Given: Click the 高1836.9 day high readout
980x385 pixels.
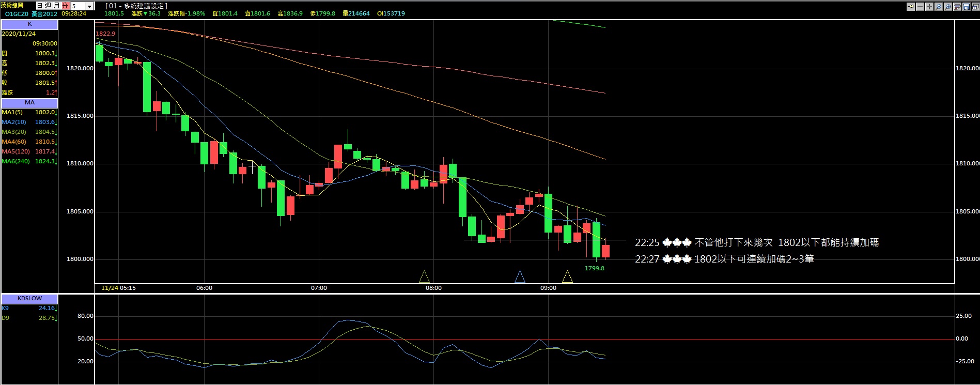Looking at the screenshot, I should point(290,13).
